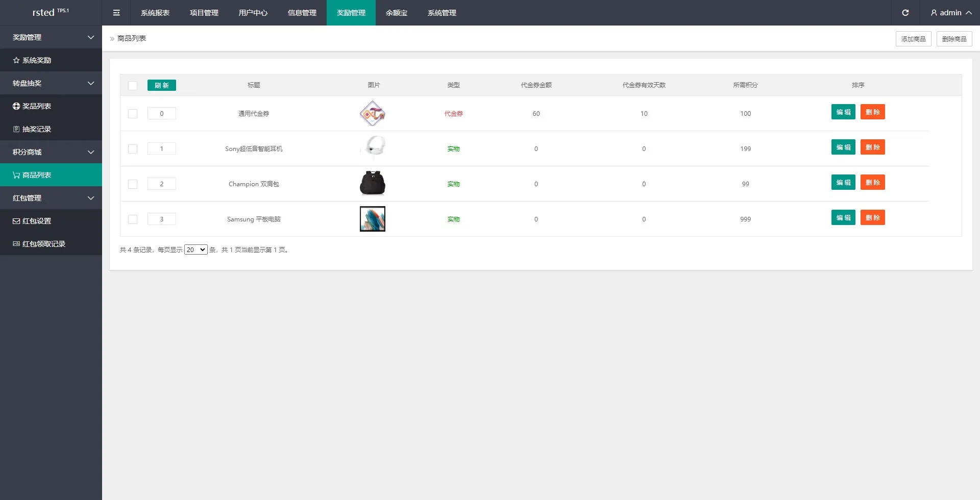Toggle the select-all checkbox in table header
The image size is (980, 500).
[133, 86]
